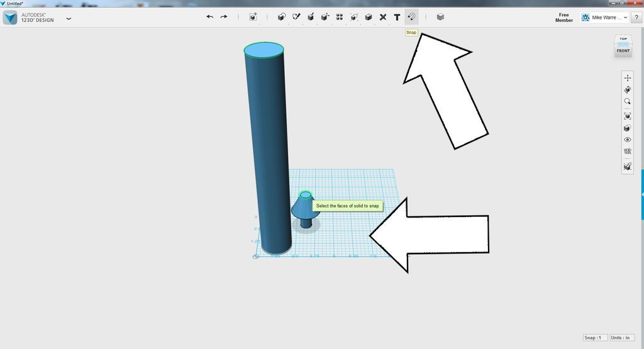Toggle the snap-to-grid icon in navigation bar

pos(627,166)
